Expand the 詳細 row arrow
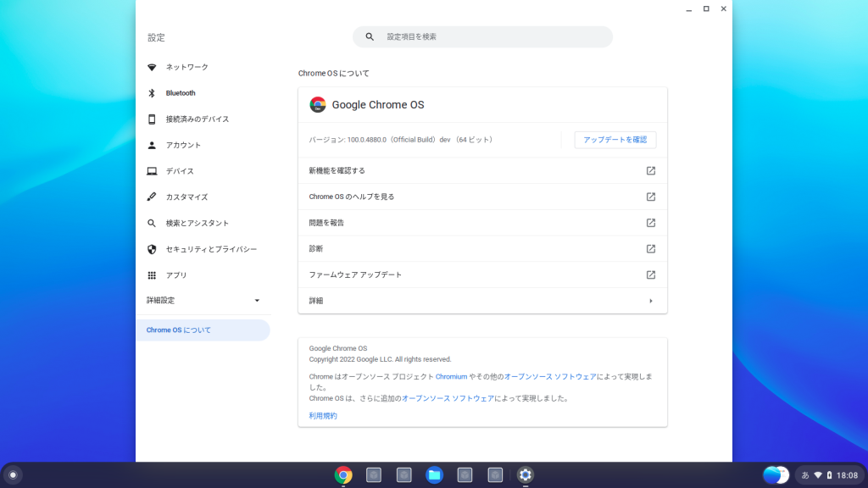 tap(651, 301)
